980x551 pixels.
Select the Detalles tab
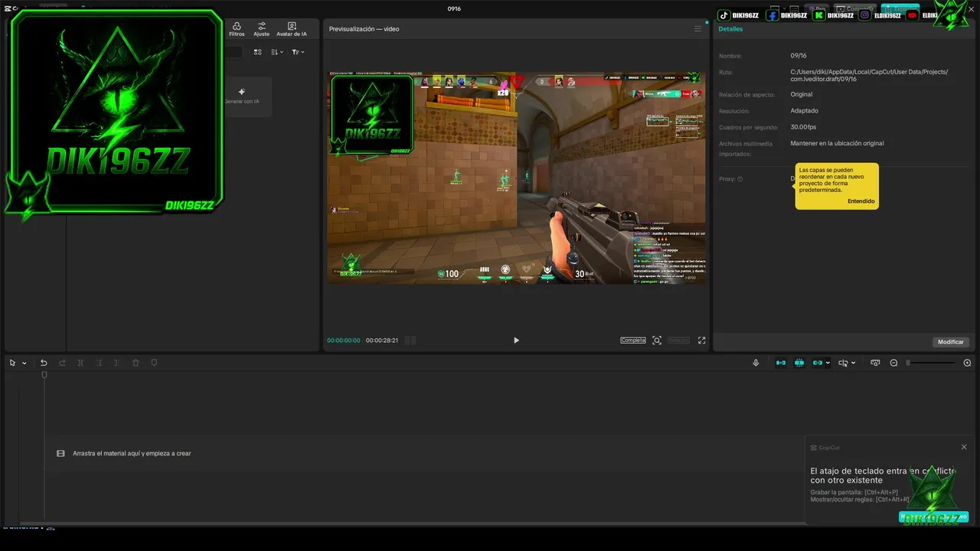[x=730, y=29]
